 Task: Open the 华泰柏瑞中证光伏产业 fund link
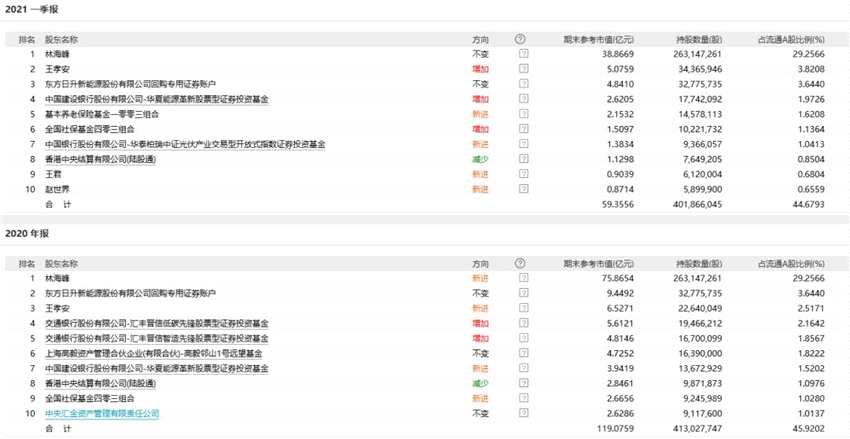[x=185, y=144]
